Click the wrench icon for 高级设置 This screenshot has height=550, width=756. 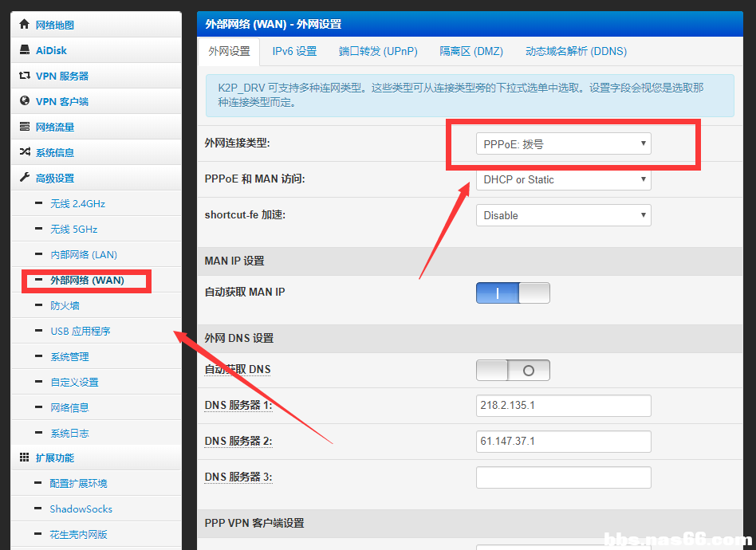coord(25,178)
